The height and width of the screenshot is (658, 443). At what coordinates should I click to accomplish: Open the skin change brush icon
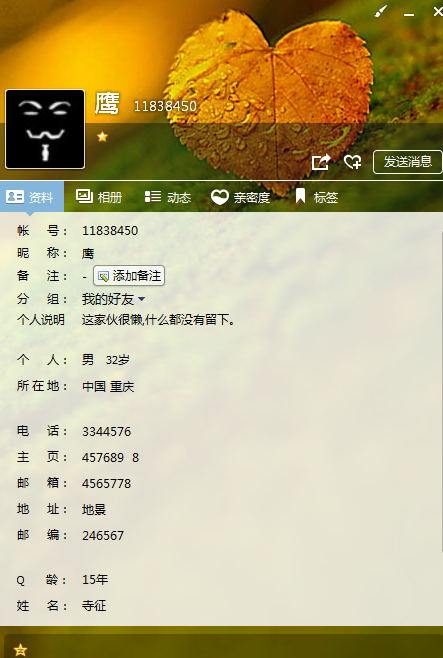tap(381, 11)
